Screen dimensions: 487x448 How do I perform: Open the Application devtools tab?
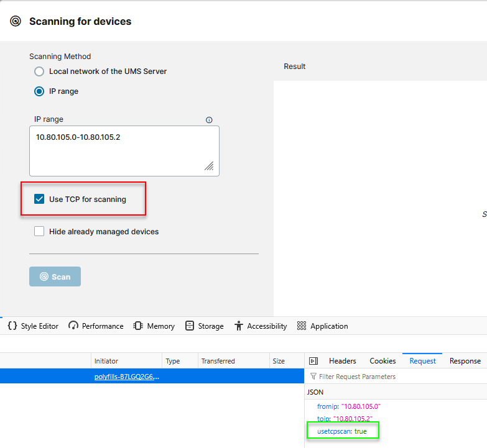click(x=322, y=326)
